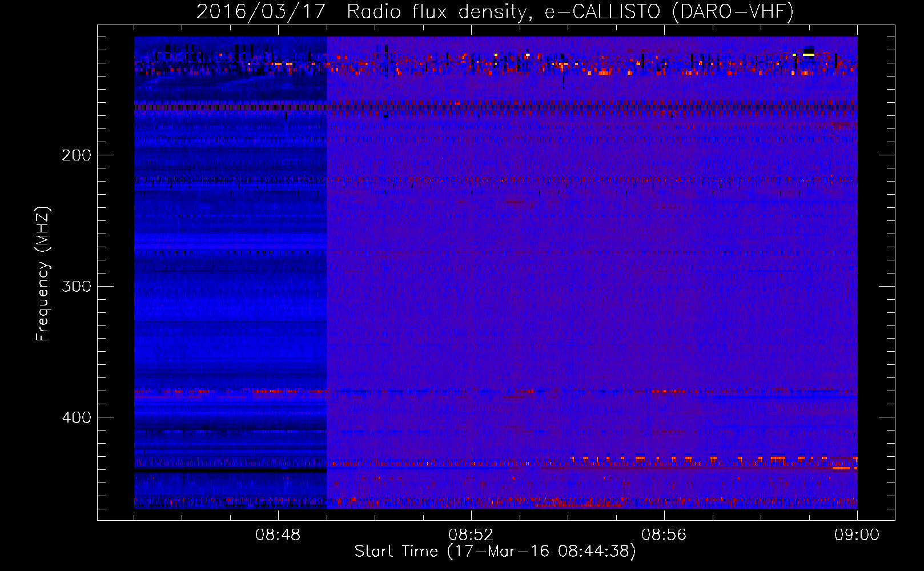Click the plot title "2016/03/17 Radio flux density, e-CALLISTO (DARO-VHF)"
924x571 pixels.
click(x=495, y=12)
